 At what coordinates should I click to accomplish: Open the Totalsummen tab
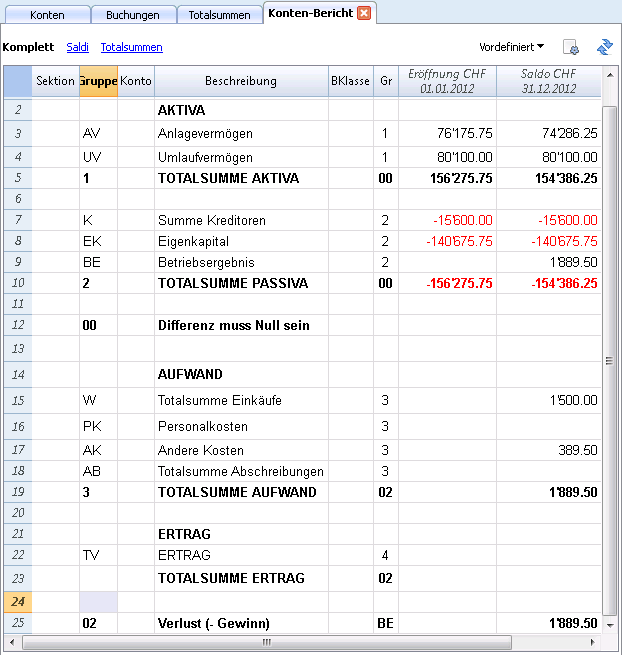[x=220, y=15]
